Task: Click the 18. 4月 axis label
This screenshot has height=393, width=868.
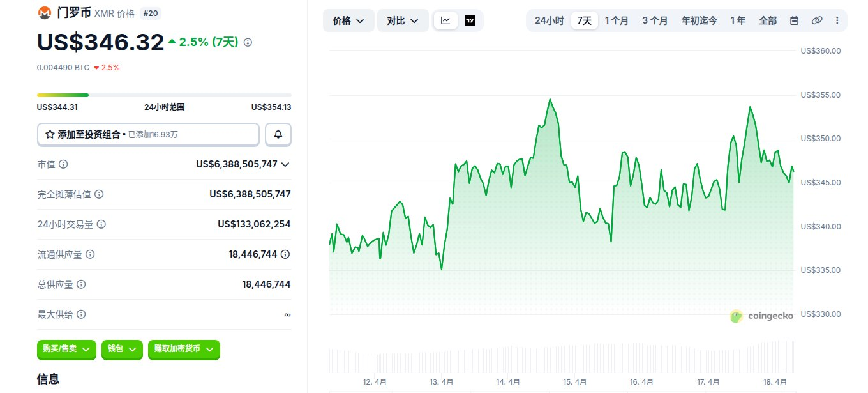Action: (775, 382)
